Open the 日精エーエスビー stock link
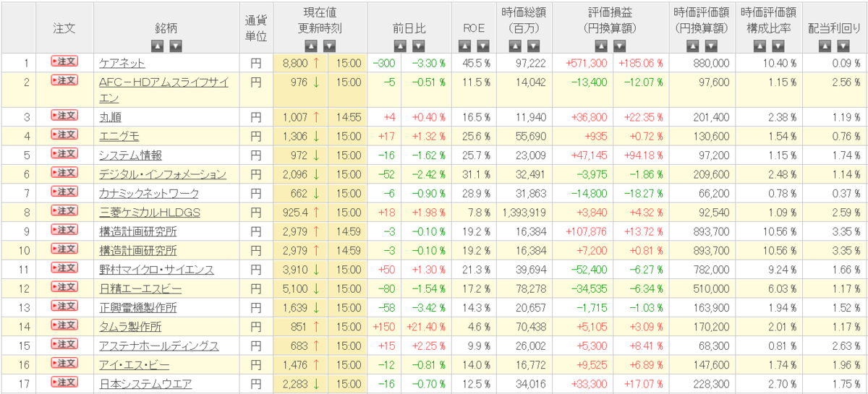This screenshot has height=394, width=868. pyautogui.click(x=140, y=288)
